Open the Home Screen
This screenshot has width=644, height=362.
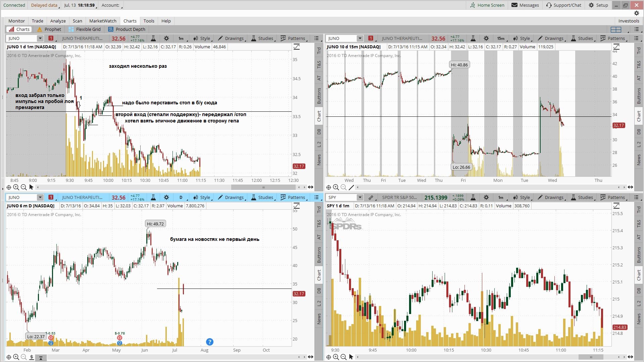click(x=487, y=5)
